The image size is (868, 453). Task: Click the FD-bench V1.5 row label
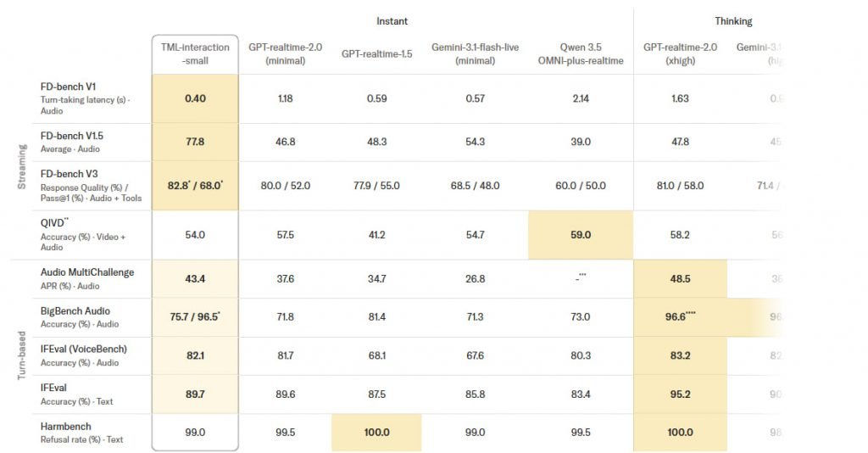[x=72, y=136]
